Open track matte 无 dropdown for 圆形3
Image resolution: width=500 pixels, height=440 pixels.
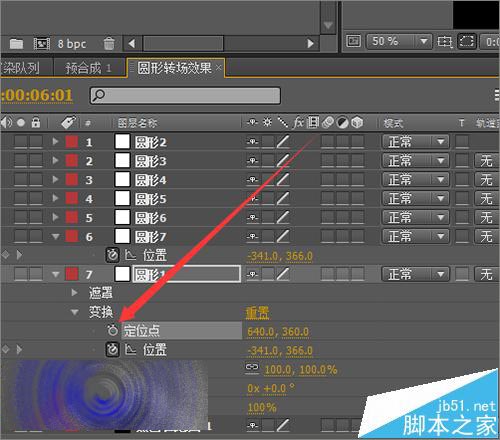(x=487, y=161)
